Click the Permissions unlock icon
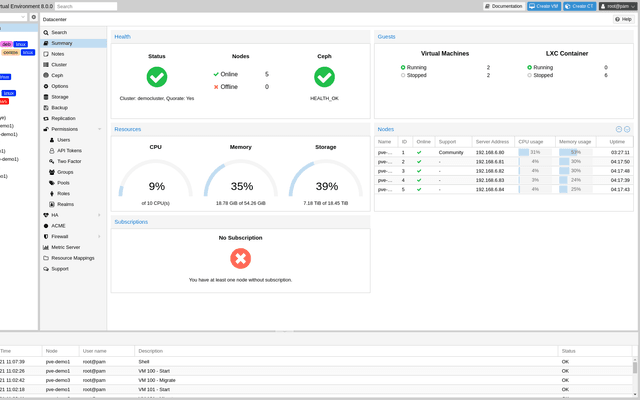 click(x=46, y=129)
